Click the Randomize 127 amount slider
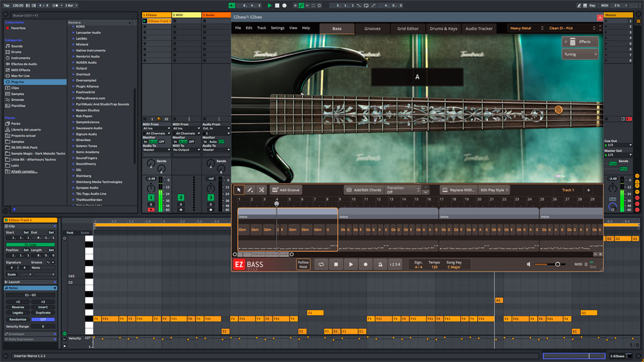This screenshot has width=644, height=362. [x=43, y=319]
